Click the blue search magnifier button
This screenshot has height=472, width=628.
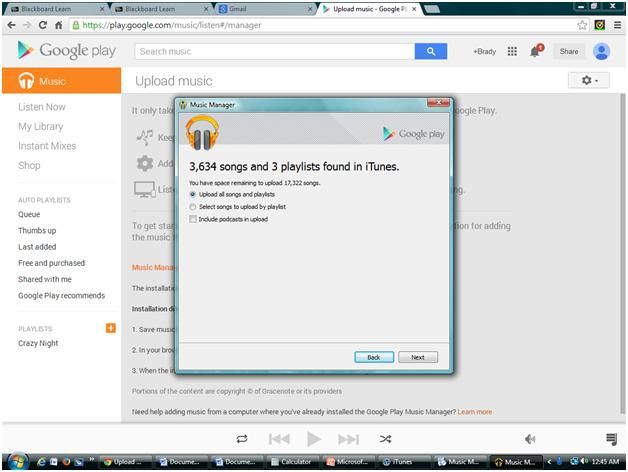pos(431,51)
